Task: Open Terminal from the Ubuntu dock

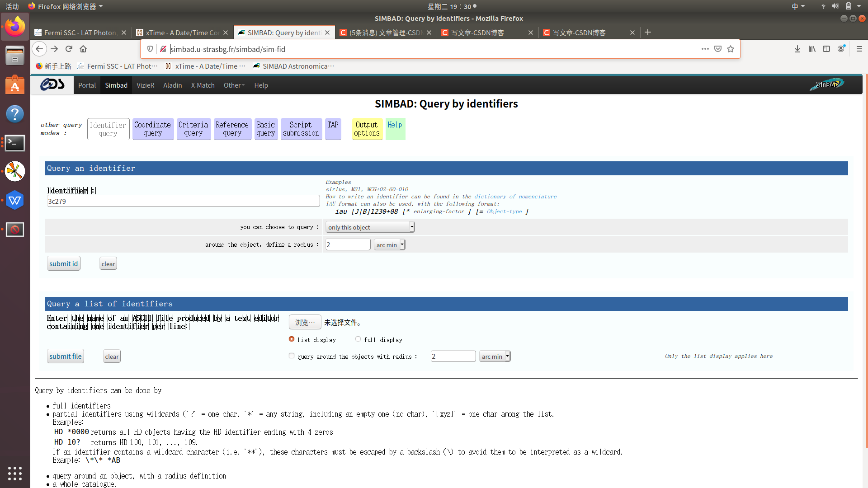Action: tap(14, 143)
